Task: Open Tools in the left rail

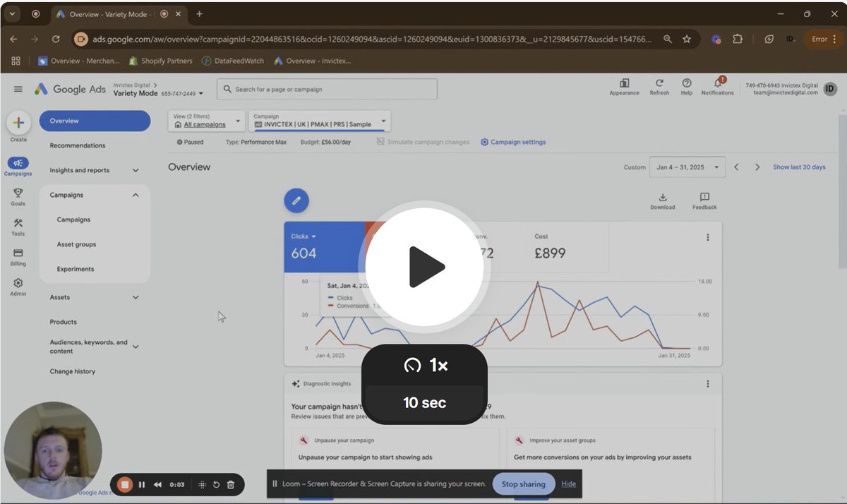Action: (18, 227)
